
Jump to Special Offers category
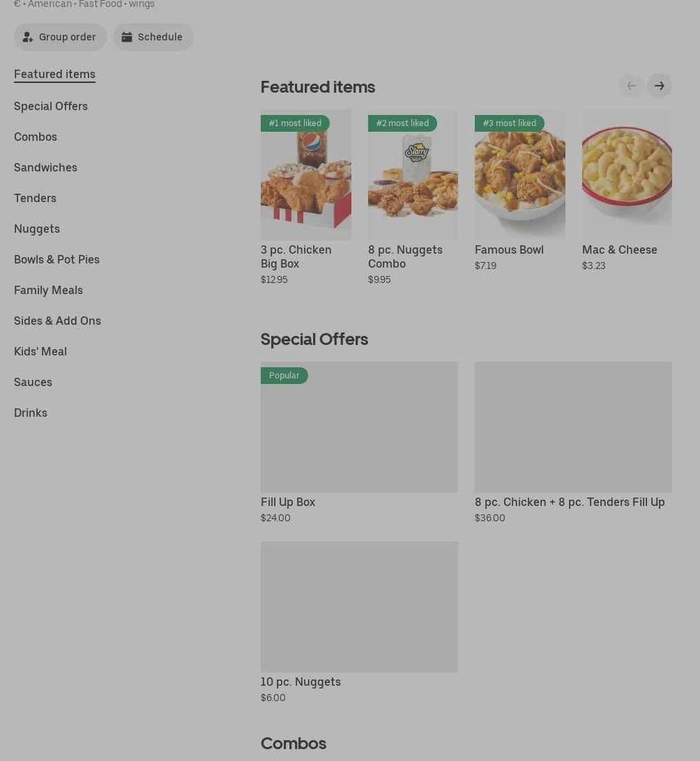pyautogui.click(x=51, y=106)
